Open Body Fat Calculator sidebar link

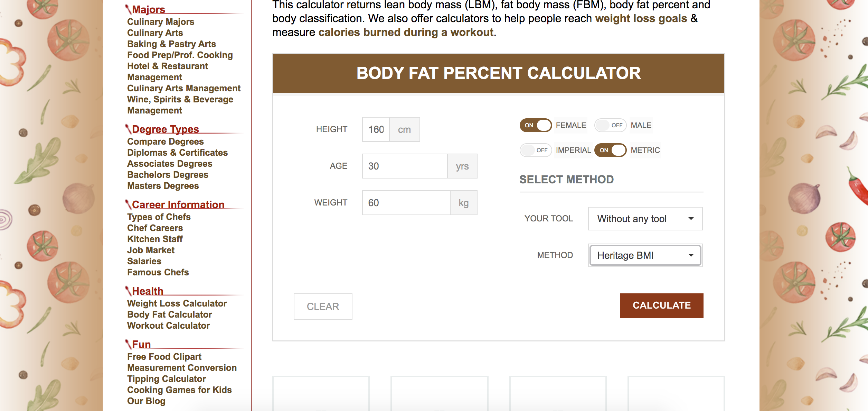169,314
